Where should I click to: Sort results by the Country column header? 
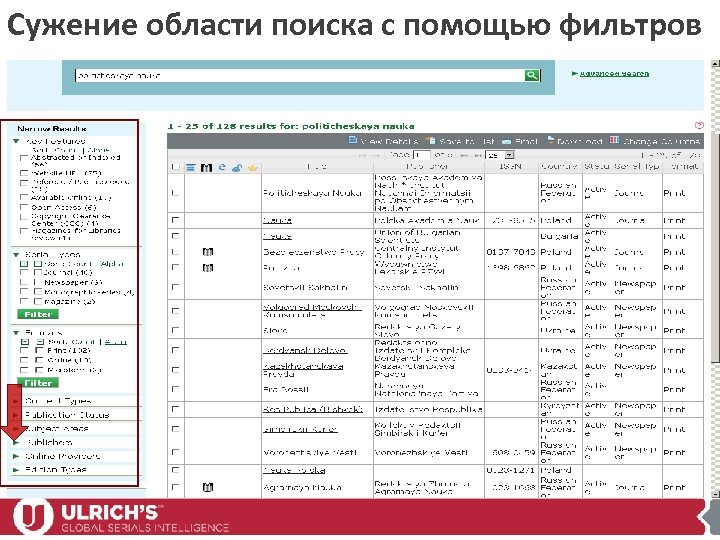click(x=560, y=167)
